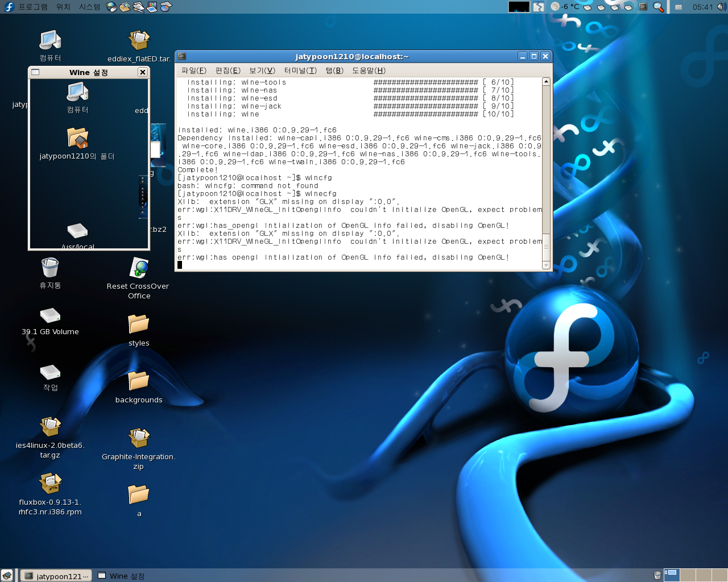
Task: Select the 39.1 GB Volume drive
Action: [50, 321]
